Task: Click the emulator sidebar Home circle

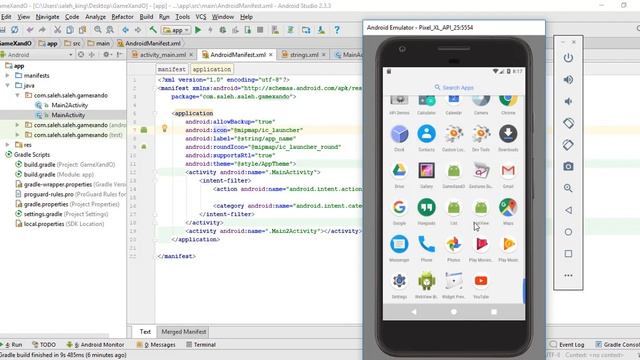Action: tap(568, 232)
